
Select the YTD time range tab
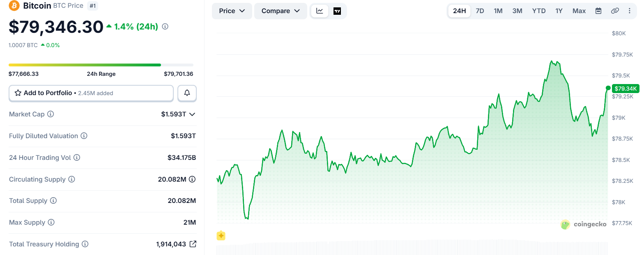[539, 11]
